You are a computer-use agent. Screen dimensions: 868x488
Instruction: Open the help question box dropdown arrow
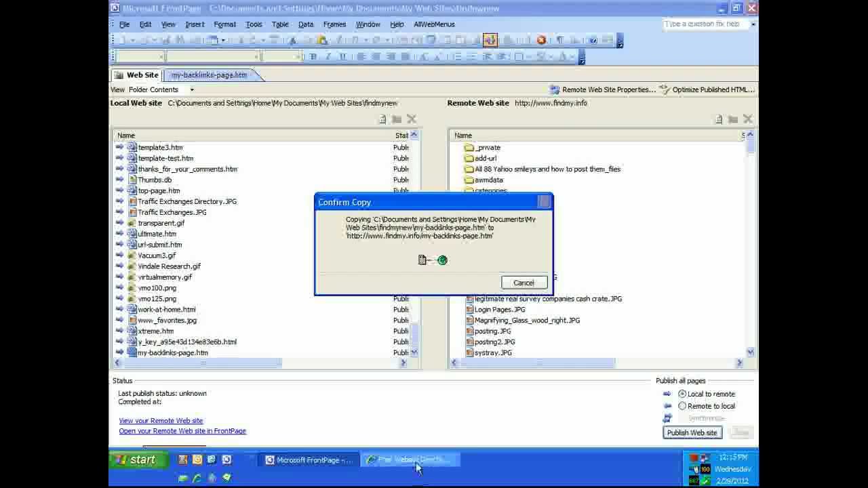[x=753, y=24]
